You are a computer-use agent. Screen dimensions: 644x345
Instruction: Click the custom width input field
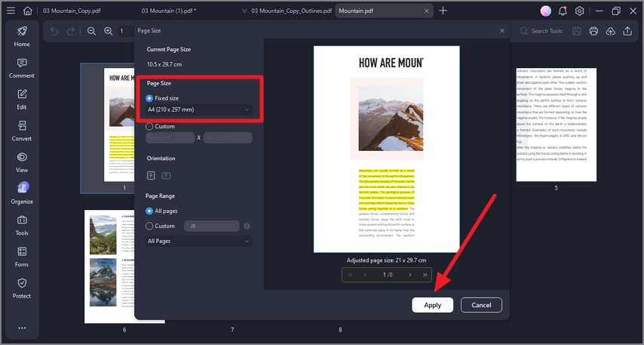pyautogui.click(x=170, y=137)
